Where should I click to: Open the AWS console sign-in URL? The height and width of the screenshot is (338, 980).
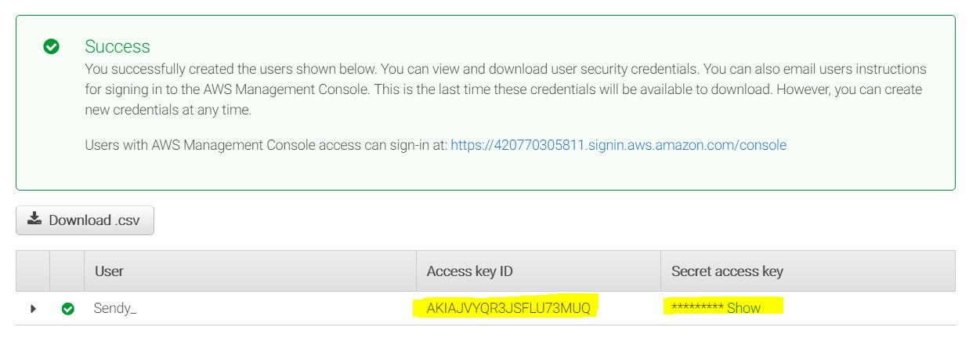[x=618, y=145]
